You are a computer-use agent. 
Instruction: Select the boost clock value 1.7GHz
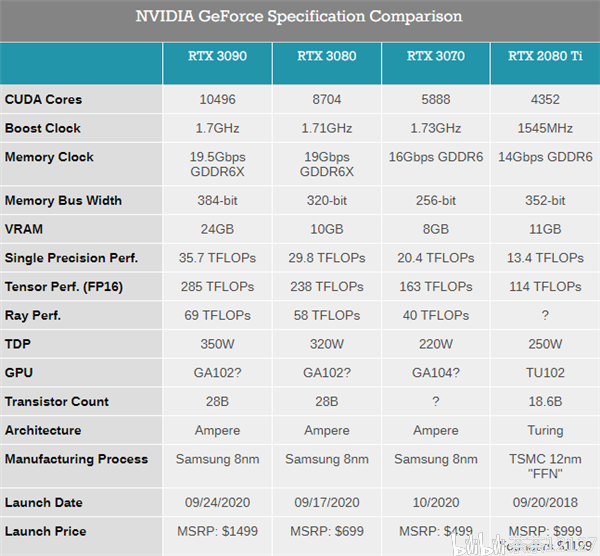tap(217, 128)
